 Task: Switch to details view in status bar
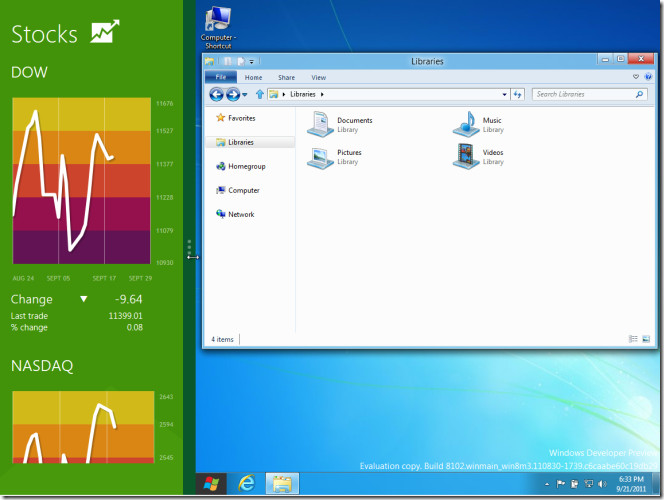pos(634,339)
